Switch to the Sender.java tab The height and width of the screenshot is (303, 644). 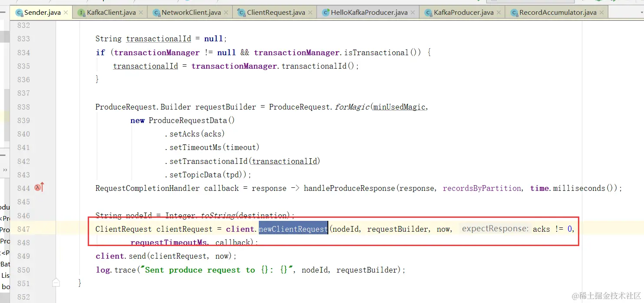click(x=41, y=13)
